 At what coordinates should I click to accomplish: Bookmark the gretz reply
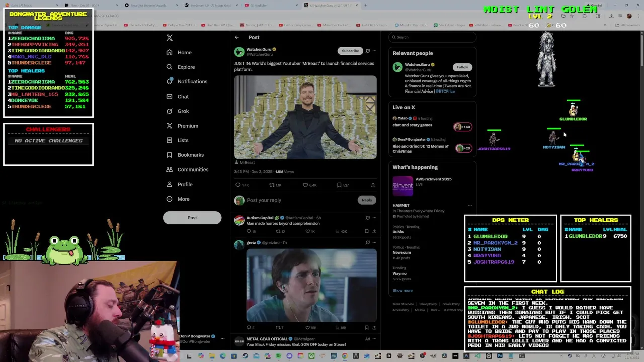pos(367,328)
